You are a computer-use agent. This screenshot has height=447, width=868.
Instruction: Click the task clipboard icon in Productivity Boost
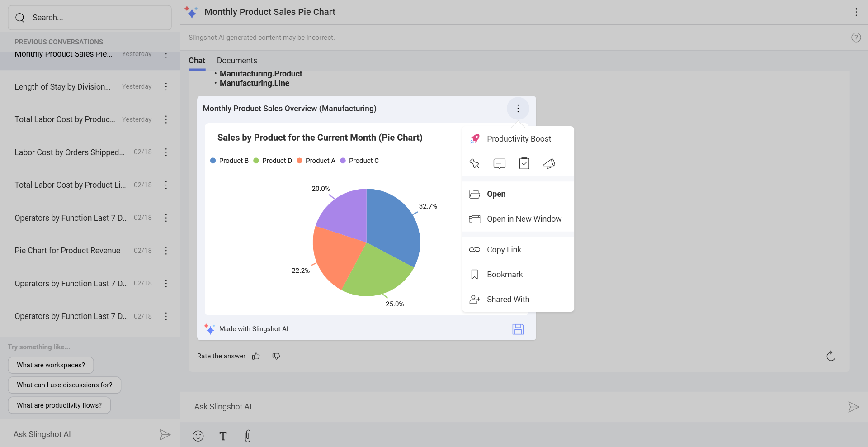tap(524, 163)
